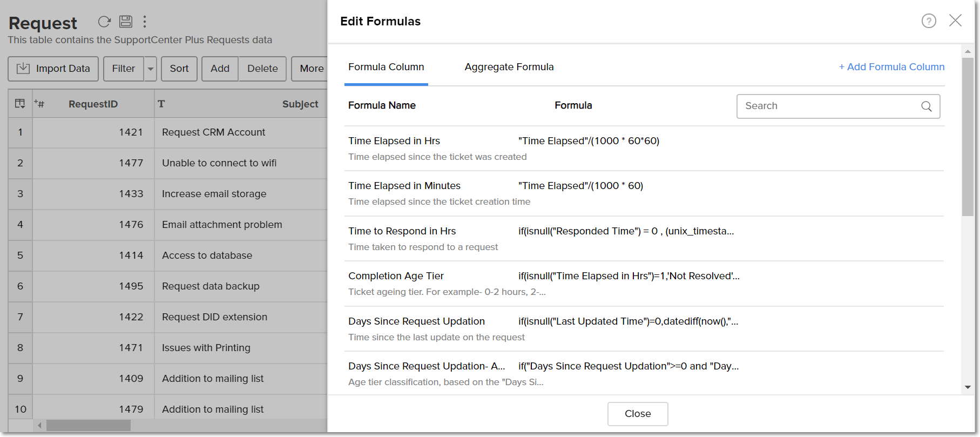Screen dimensions: 980x437
Task: Switch to the Aggregate Formula tab
Action: (509, 67)
